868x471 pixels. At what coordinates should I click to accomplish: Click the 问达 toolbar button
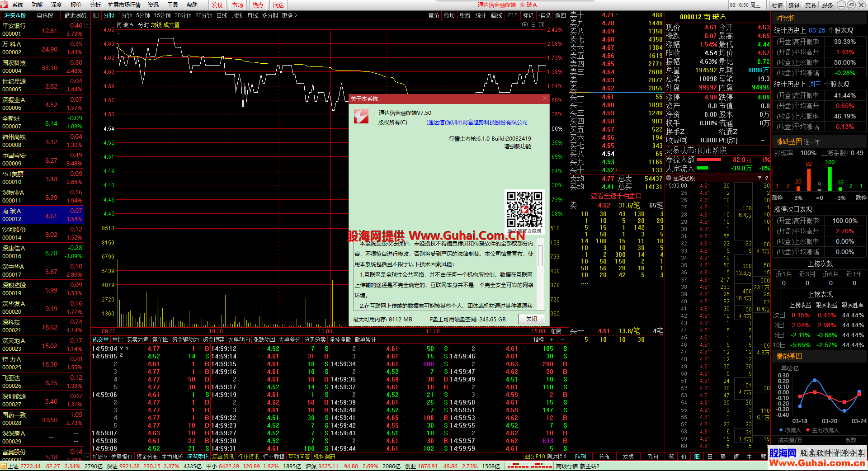[x=278, y=5]
